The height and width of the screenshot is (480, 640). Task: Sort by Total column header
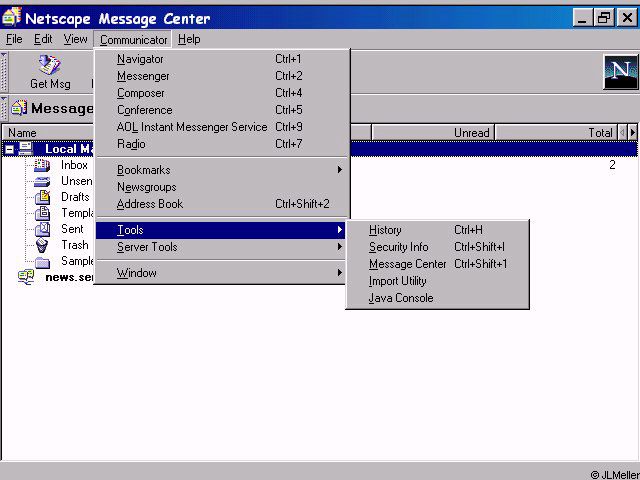click(x=556, y=133)
